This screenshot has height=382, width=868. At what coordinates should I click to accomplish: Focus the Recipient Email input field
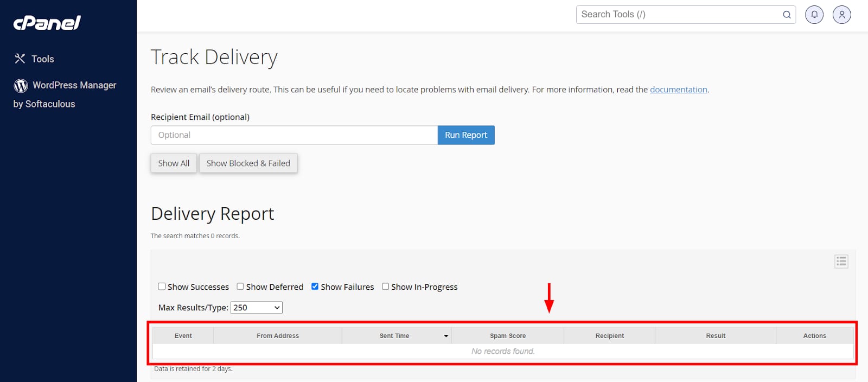294,135
